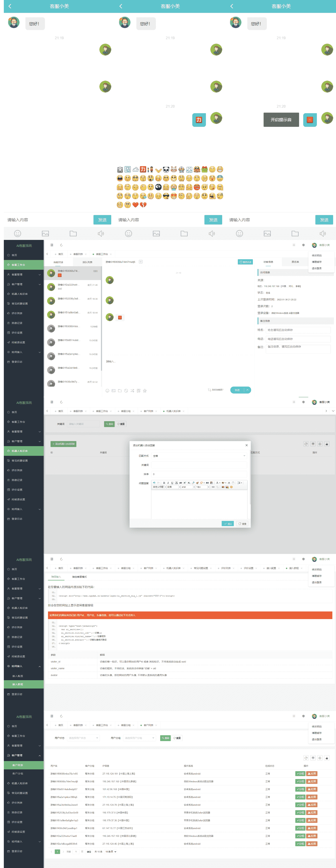
Task: Click the block-visitor circle-slash icon in workbench toolbar
Action: 126,390
